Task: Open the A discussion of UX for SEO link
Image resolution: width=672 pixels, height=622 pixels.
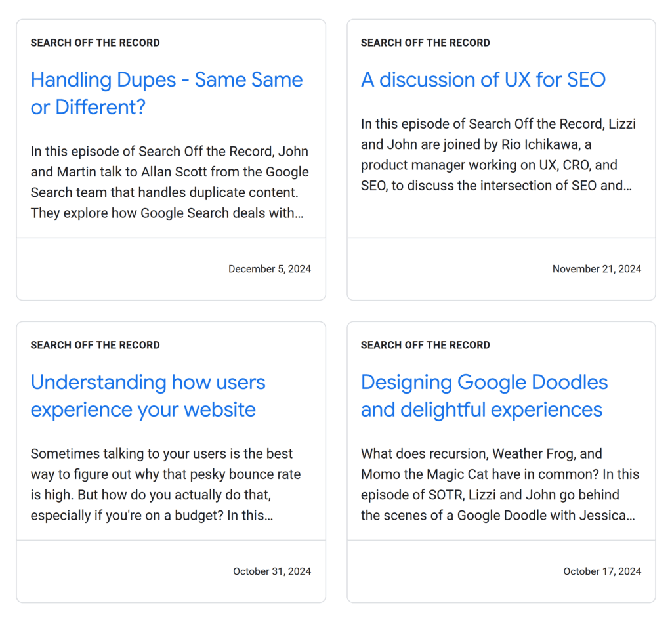Action: pyautogui.click(x=483, y=80)
